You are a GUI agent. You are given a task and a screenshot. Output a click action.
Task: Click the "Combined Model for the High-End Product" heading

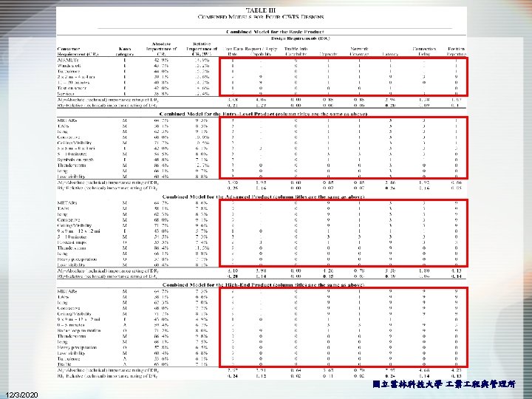pyautogui.click(x=263, y=284)
